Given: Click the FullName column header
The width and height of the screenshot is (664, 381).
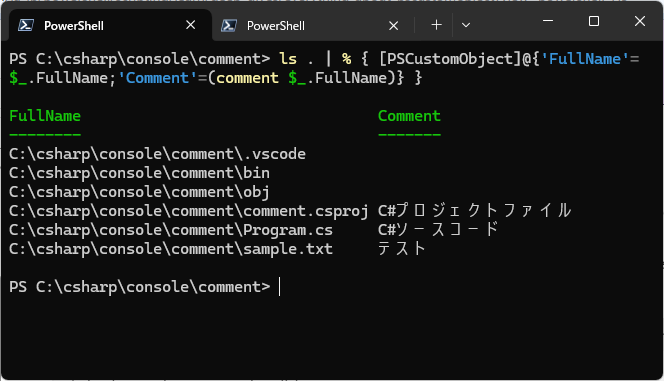Looking at the screenshot, I should pos(45,116).
